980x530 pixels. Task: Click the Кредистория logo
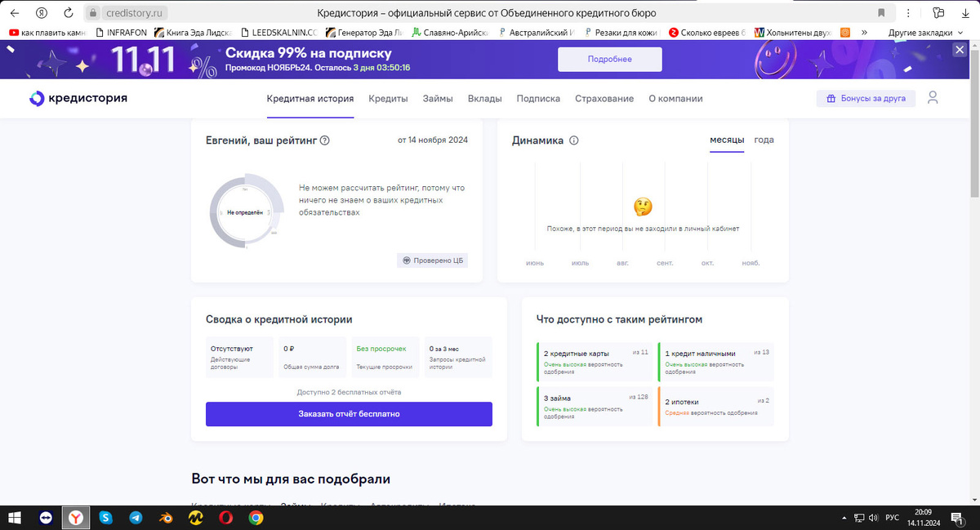point(78,98)
